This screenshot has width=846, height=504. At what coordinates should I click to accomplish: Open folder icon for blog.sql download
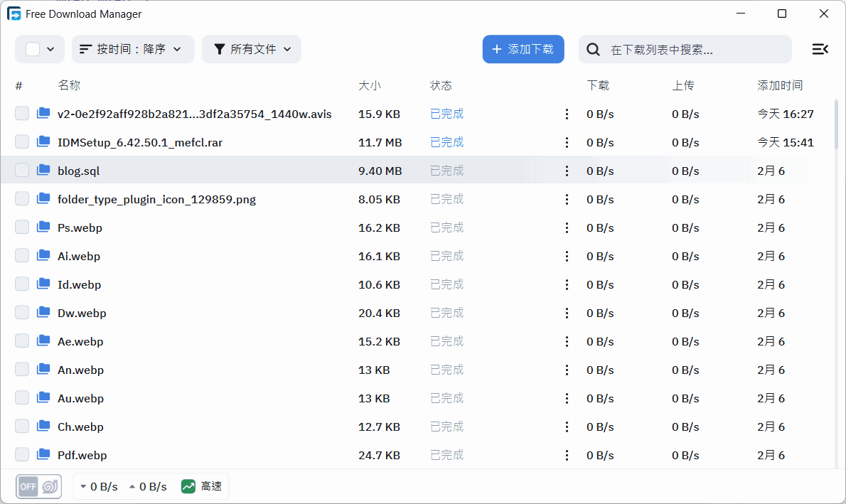(x=43, y=170)
